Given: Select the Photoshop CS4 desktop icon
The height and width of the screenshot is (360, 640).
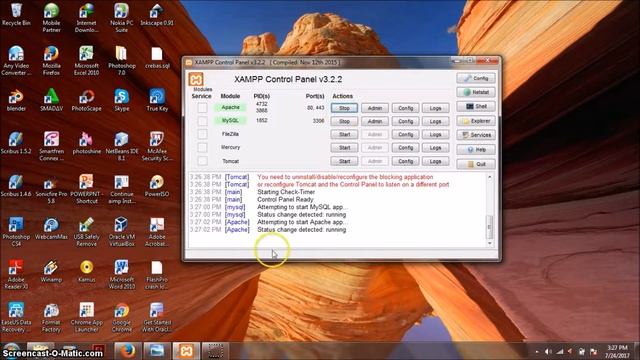Looking at the screenshot, I should coord(16,232).
